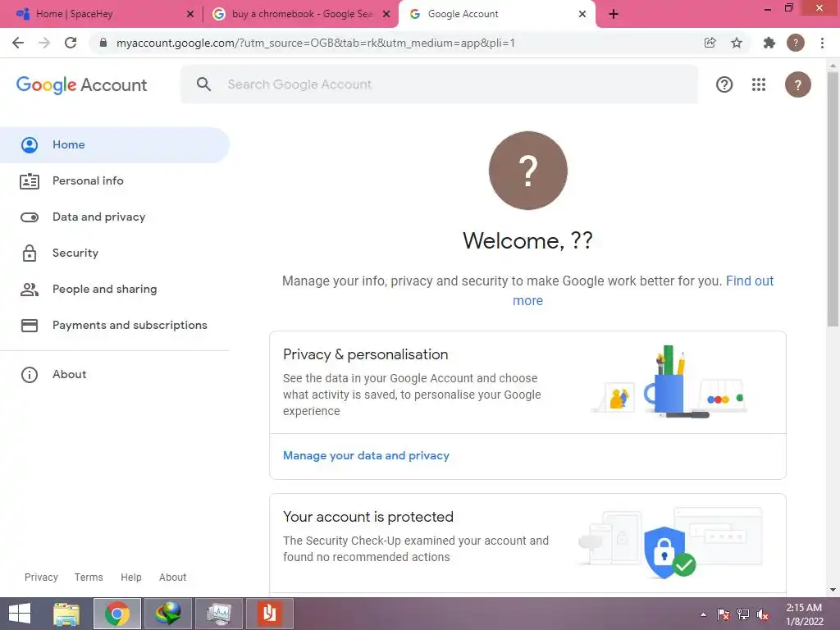Close the SpaceHey tab
The height and width of the screenshot is (630, 840).
coord(190,14)
